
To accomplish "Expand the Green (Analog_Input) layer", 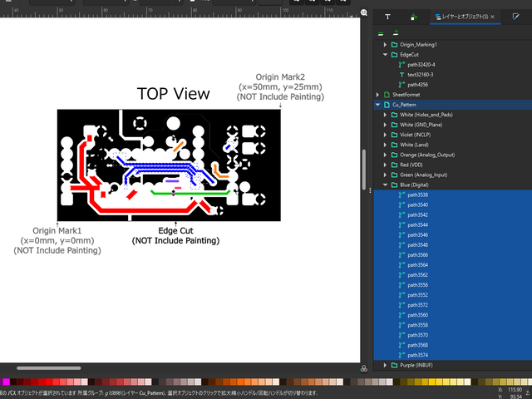I will (x=385, y=175).
